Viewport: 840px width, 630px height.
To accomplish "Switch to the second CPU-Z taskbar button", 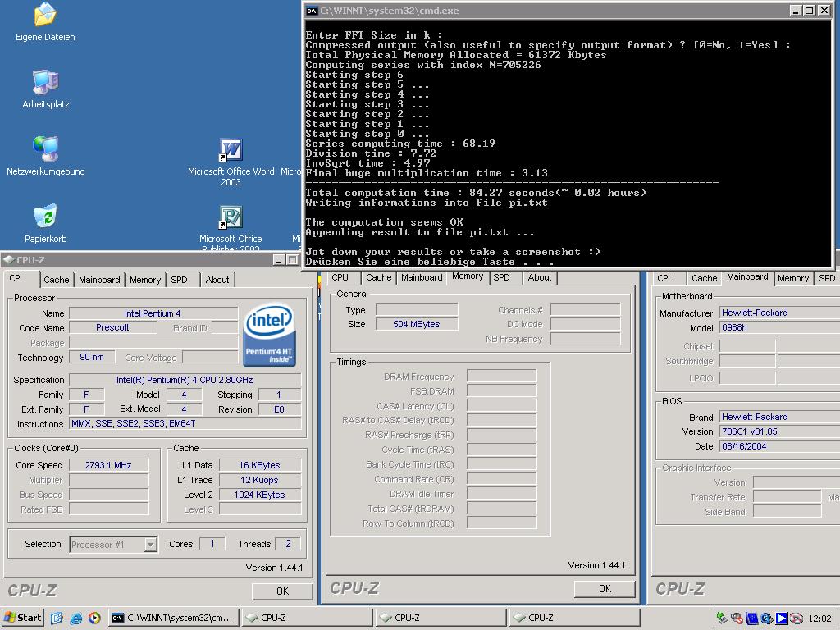I will (x=441, y=618).
